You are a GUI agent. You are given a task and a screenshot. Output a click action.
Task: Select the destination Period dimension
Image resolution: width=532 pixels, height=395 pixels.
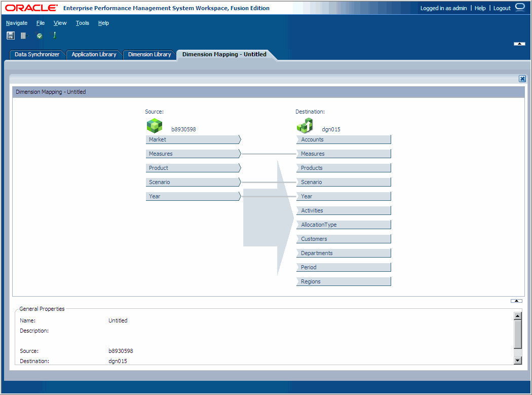[344, 268]
